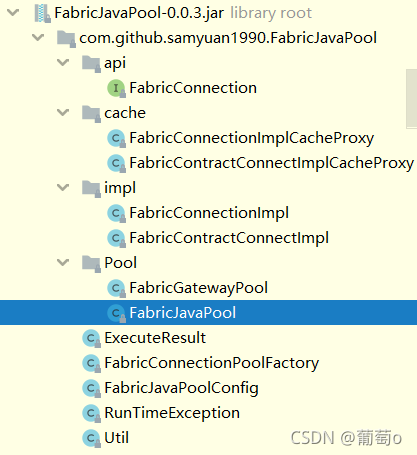Click the FabricConnectionImplCacheProxy class icon
This screenshot has width=417, height=455.
coord(116,138)
